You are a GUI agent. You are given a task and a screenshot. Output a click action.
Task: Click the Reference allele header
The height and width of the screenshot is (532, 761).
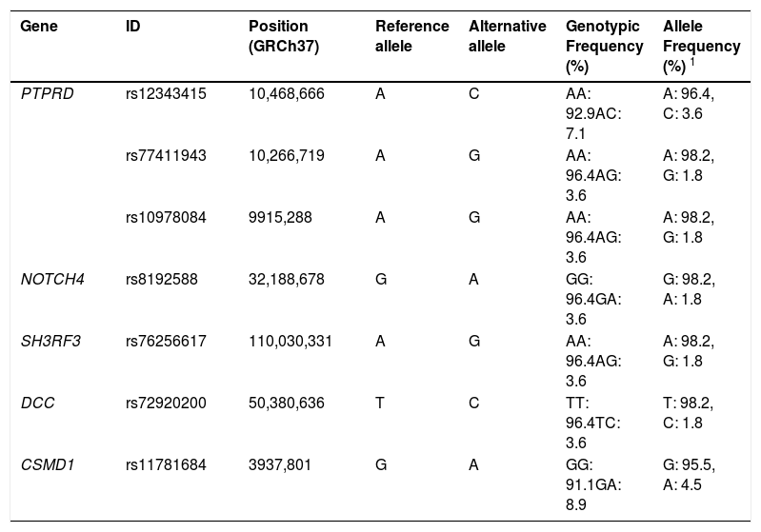(x=412, y=36)
